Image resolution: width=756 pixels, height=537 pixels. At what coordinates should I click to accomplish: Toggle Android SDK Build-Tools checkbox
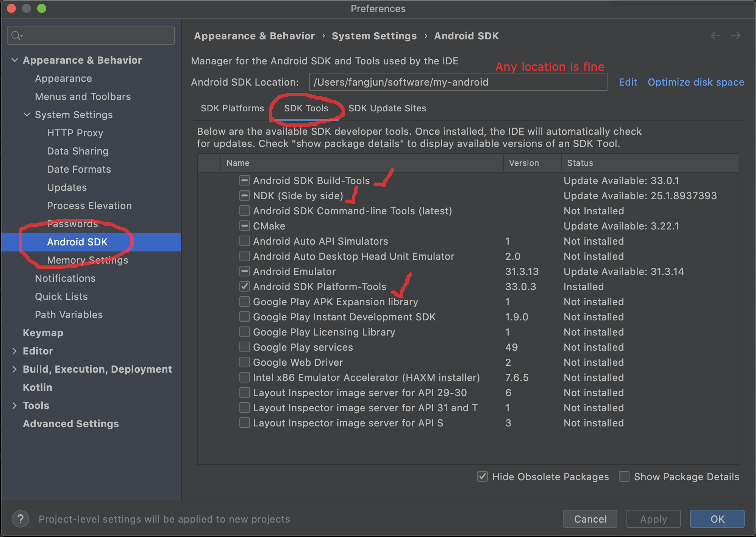[245, 180]
